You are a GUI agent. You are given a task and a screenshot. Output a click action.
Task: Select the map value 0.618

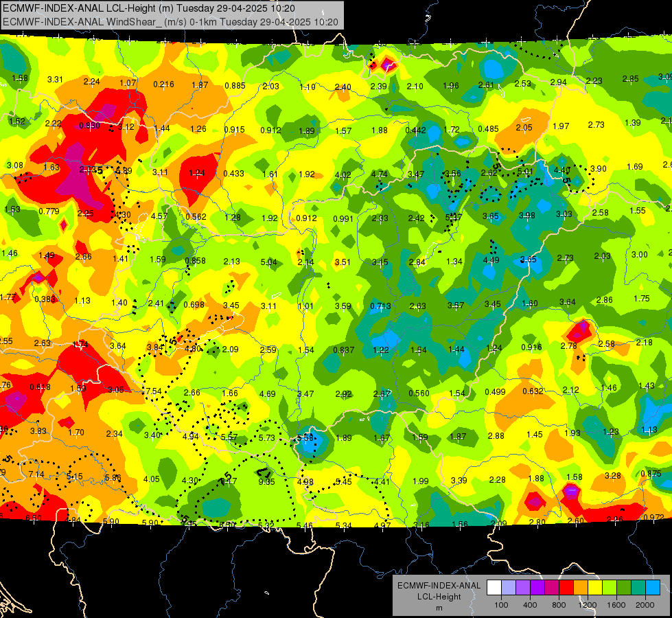click(40, 387)
